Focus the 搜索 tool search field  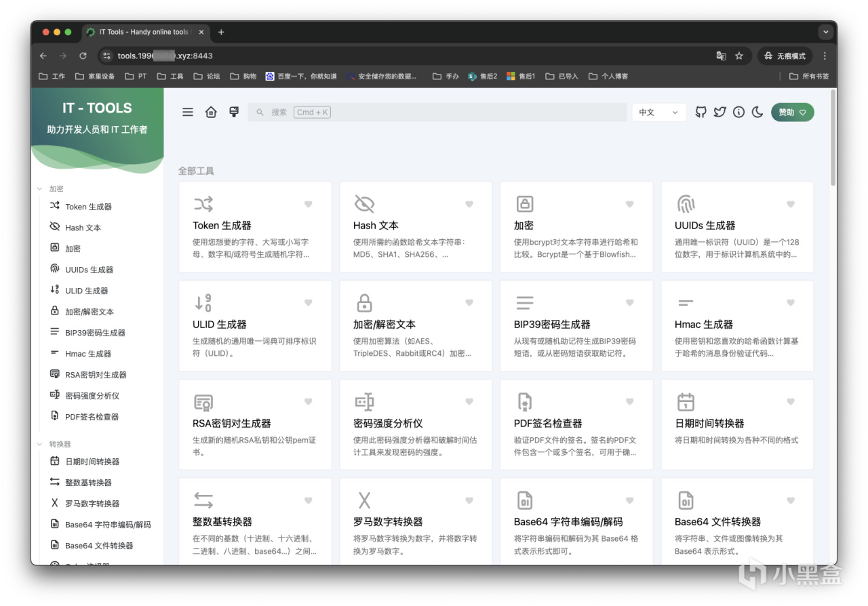tap(437, 113)
